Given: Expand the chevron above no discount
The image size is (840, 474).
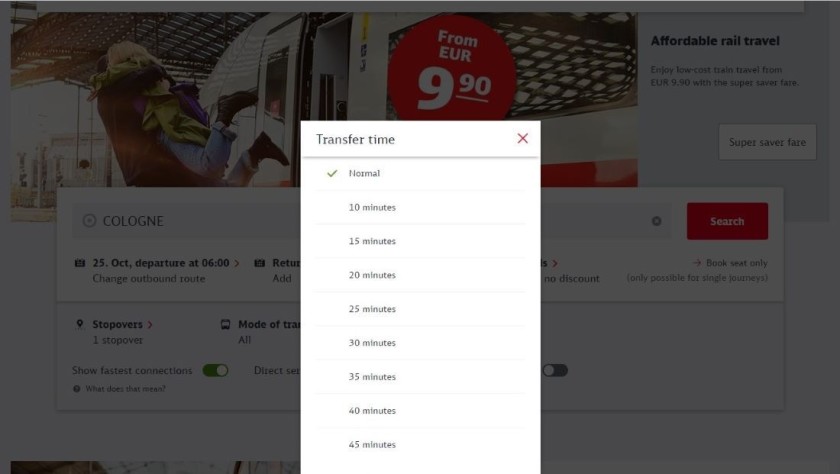Looking at the screenshot, I should [555, 263].
